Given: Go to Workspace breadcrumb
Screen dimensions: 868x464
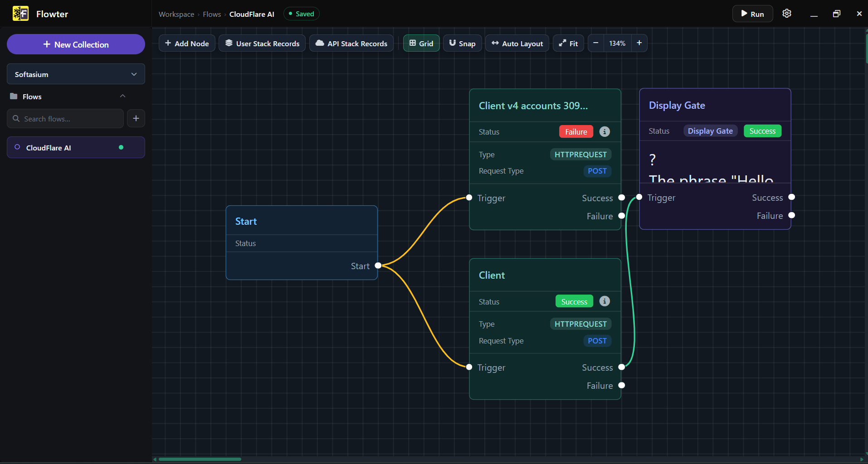Looking at the screenshot, I should [176, 14].
